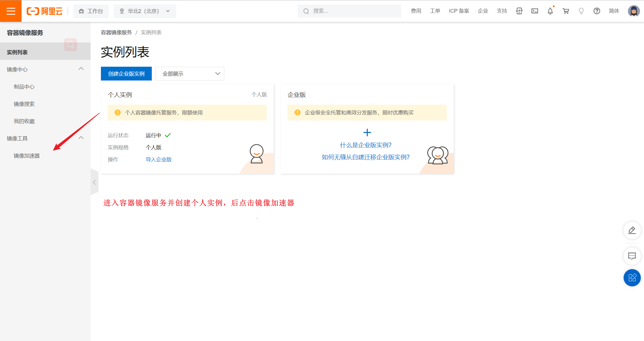644x341 pixels.
Task: Click the green running status checkmark
Action: pos(168,135)
